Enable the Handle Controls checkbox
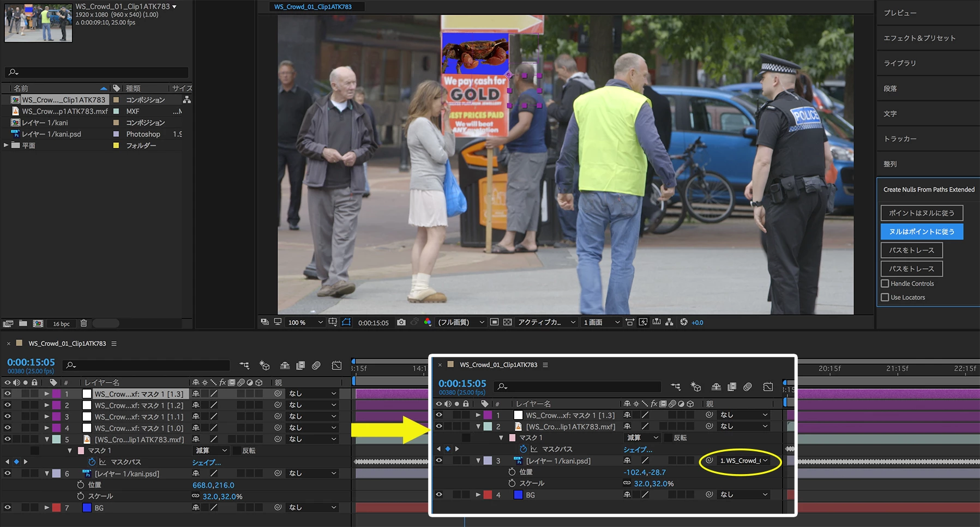The width and height of the screenshot is (980, 527). [x=885, y=283]
